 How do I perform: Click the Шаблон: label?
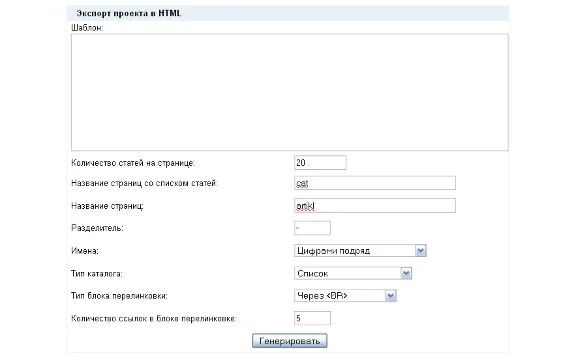(x=87, y=28)
